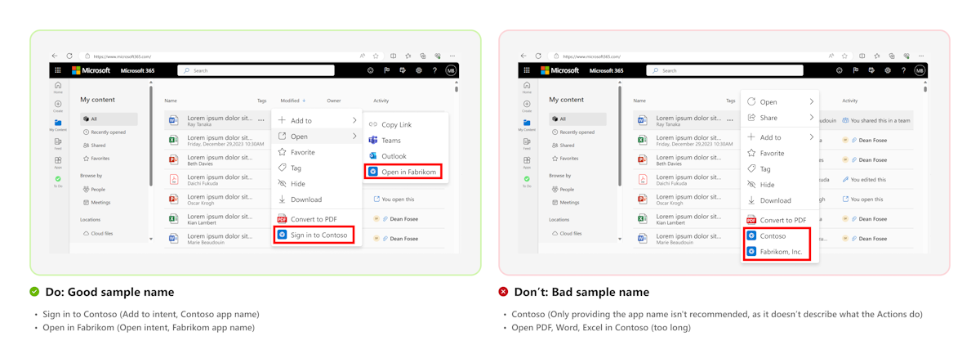
Task: Open To Do in the Do example sidebar
Action: (x=58, y=181)
